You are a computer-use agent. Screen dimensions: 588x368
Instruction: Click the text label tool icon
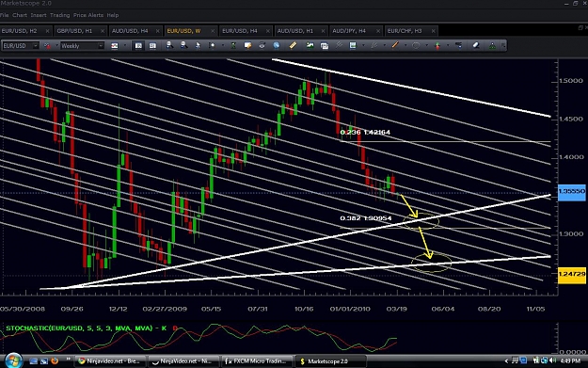click(x=458, y=45)
